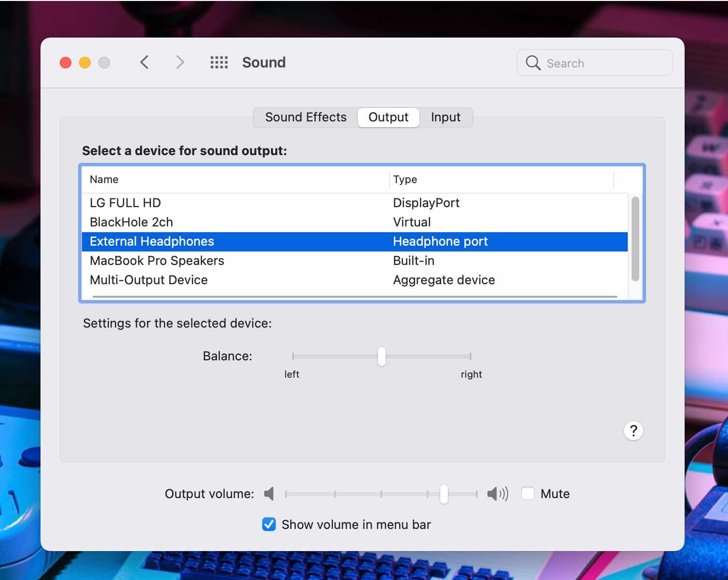
Task: Uncheck Show volume in menu bar
Action: click(x=269, y=524)
